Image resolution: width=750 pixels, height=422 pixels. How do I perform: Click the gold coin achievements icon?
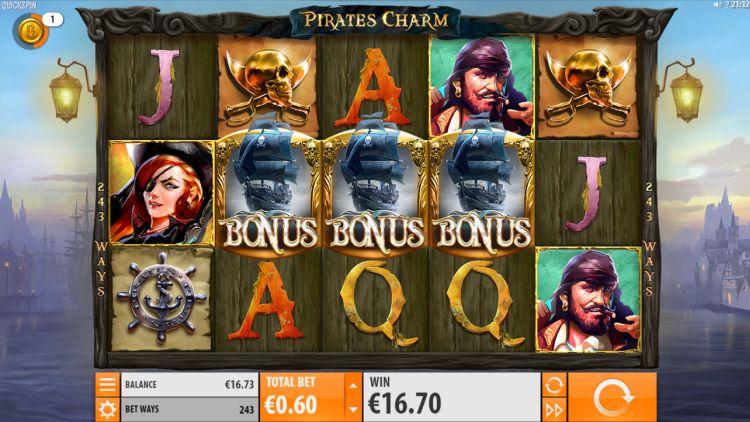pos(30,31)
